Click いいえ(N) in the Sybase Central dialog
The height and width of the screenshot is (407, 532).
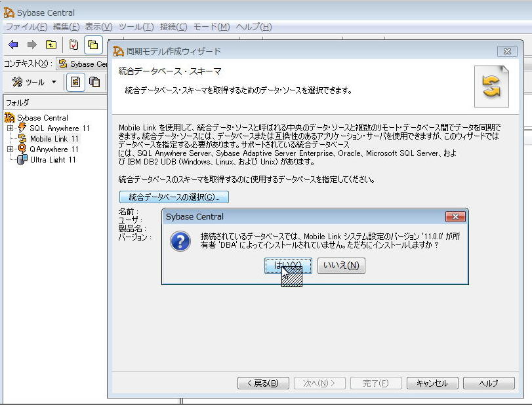click(341, 265)
